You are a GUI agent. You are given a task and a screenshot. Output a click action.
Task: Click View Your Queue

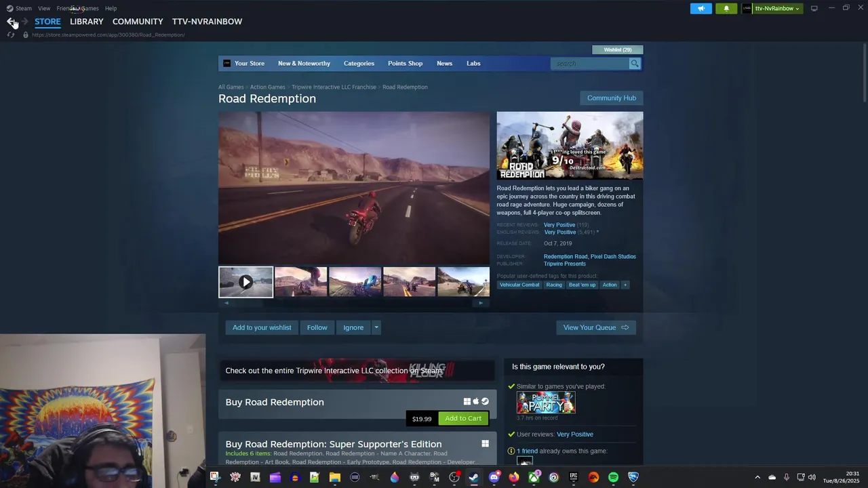(596, 327)
